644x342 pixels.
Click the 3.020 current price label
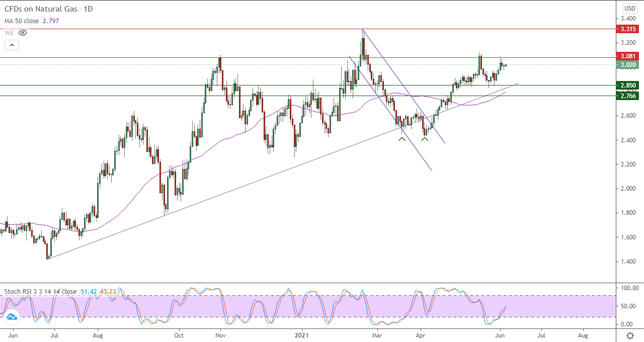[628, 64]
